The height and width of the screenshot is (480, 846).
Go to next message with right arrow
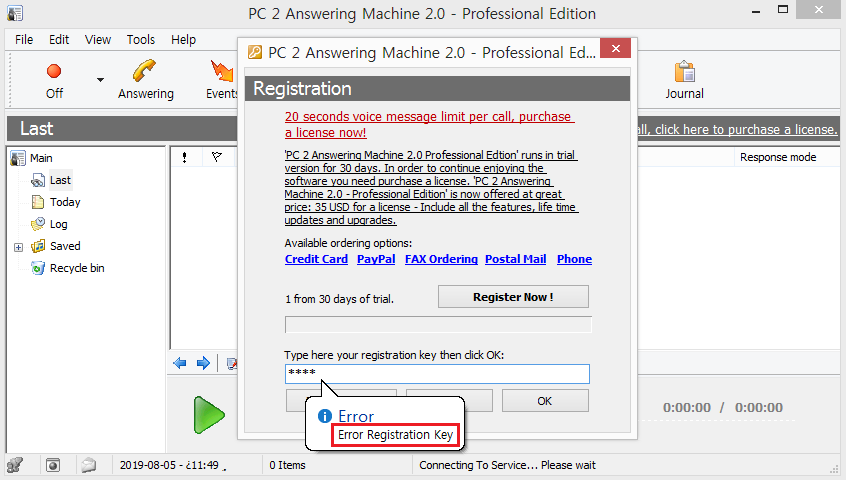point(203,363)
